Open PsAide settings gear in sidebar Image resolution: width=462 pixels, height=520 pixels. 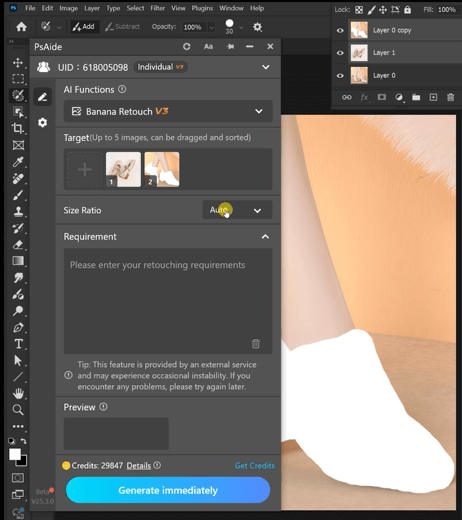[42, 122]
